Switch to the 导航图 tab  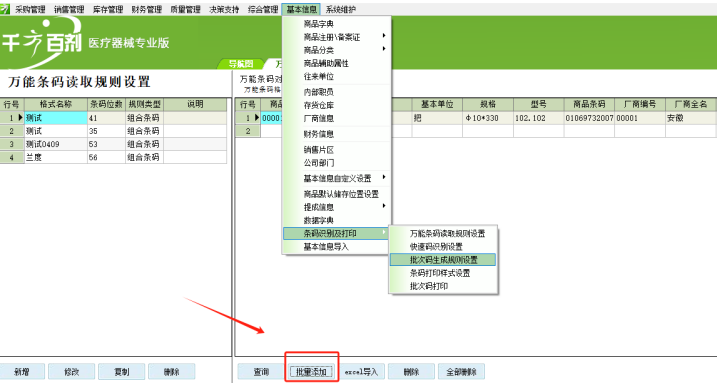click(x=241, y=64)
